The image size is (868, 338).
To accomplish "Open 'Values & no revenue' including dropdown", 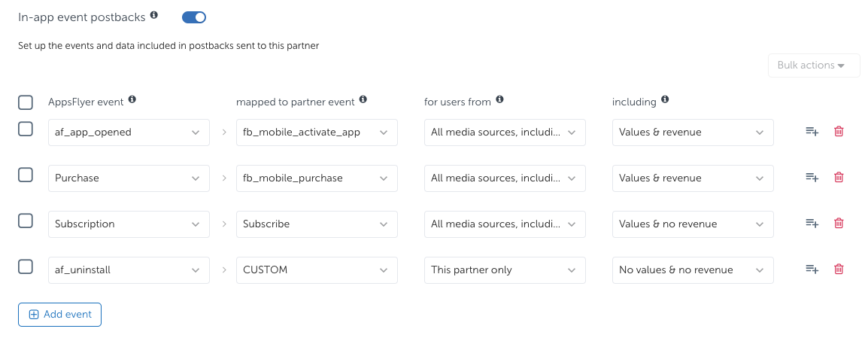I will click(693, 224).
